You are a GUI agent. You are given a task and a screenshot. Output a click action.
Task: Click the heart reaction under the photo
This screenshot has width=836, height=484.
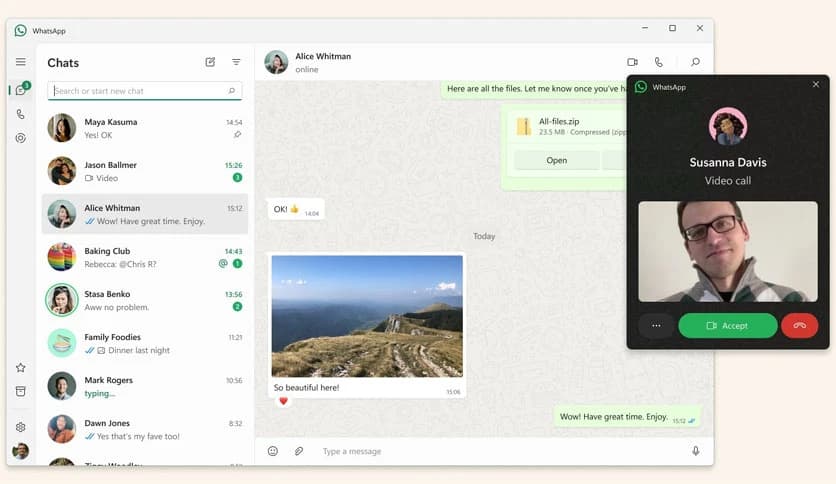pos(283,401)
